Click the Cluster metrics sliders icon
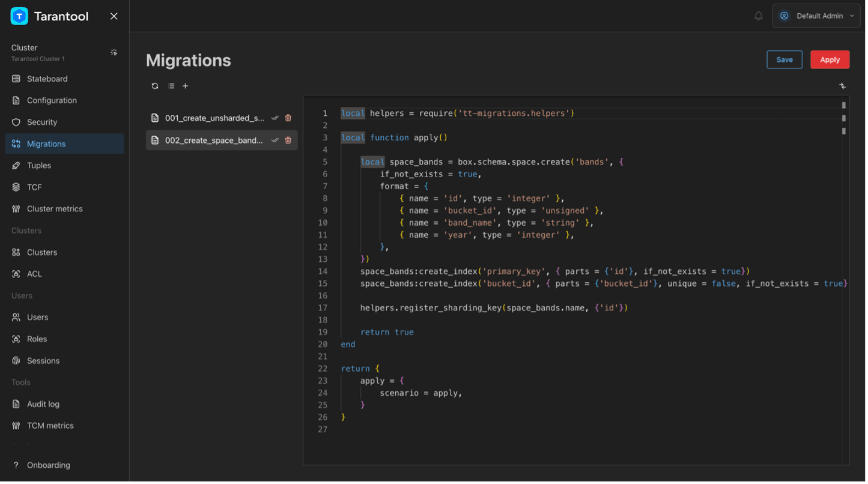 coord(16,210)
